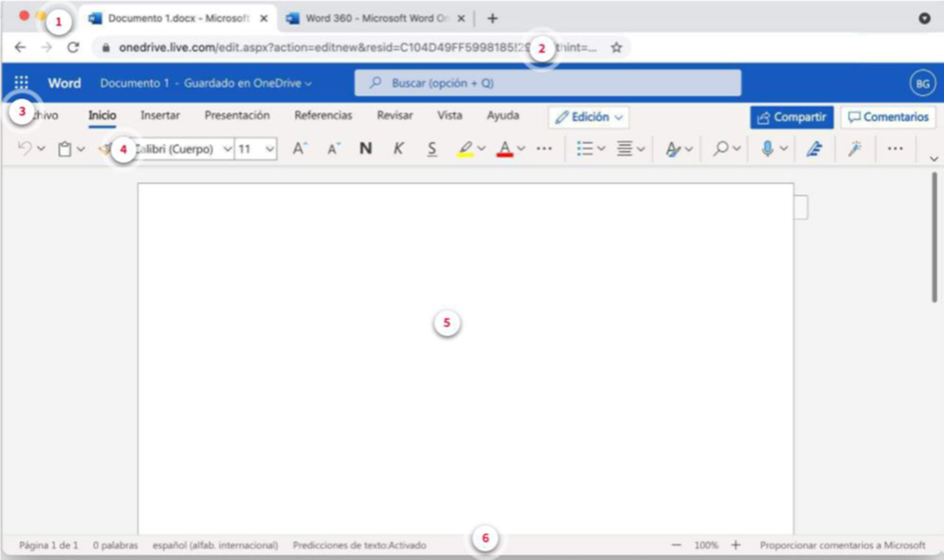Apply bold formatting with N button
944x560 pixels.
pos(365,149)
